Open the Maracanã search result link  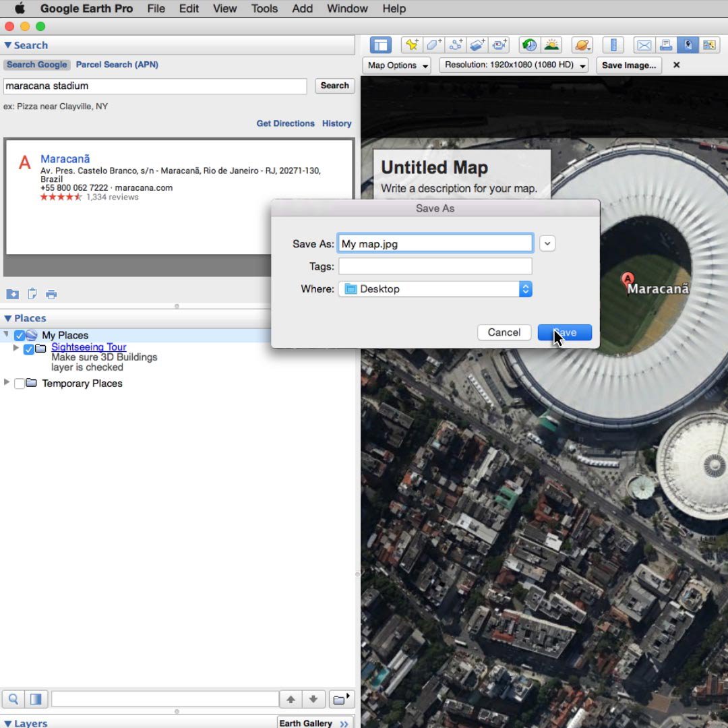click(65, 159)
